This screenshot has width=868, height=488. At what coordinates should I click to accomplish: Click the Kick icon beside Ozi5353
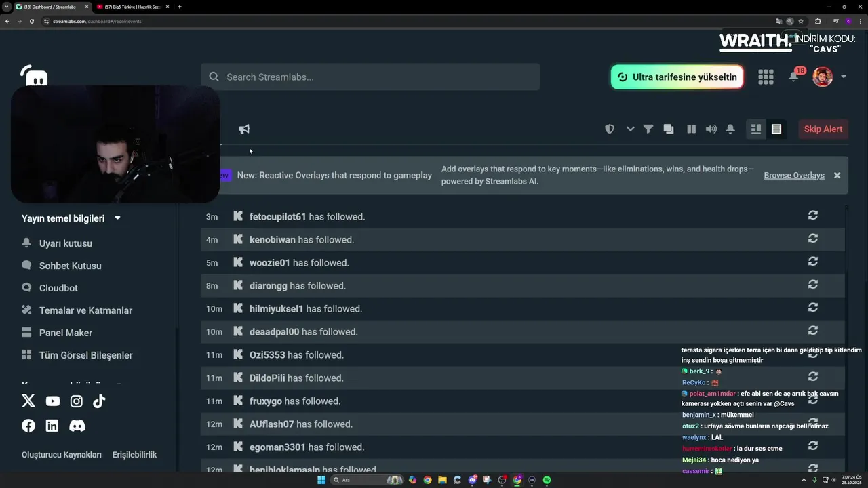(x=238, y=354)
